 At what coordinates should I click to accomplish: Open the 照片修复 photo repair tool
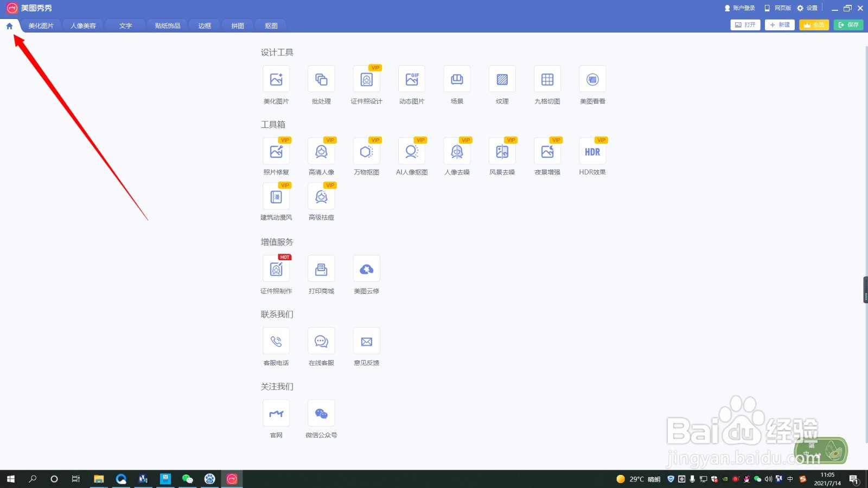[276, 151]
